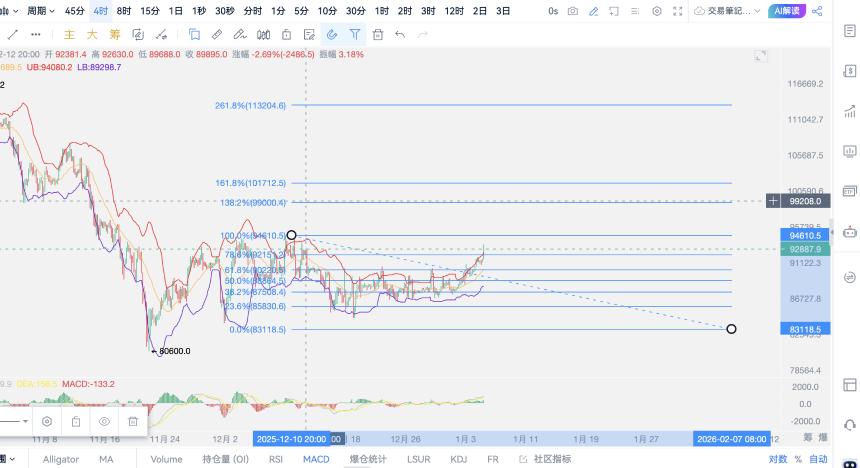Switch to the 4时 timeframe
Screen dimensions: 860x468
point(100,11)
